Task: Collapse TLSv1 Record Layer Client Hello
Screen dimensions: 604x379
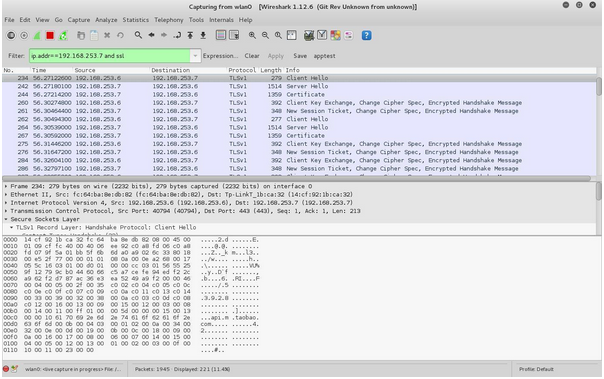Action: [x=11, y=227]
